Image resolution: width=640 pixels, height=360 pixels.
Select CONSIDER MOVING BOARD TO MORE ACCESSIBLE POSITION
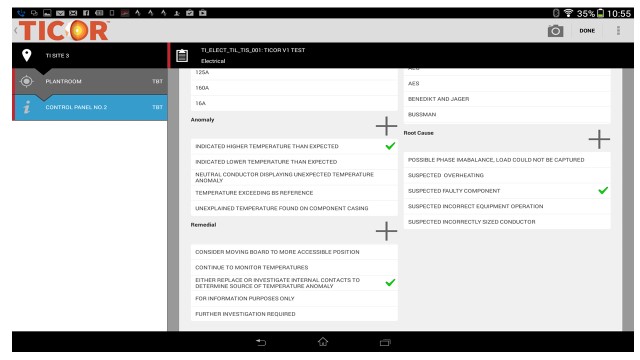(294, 252)
